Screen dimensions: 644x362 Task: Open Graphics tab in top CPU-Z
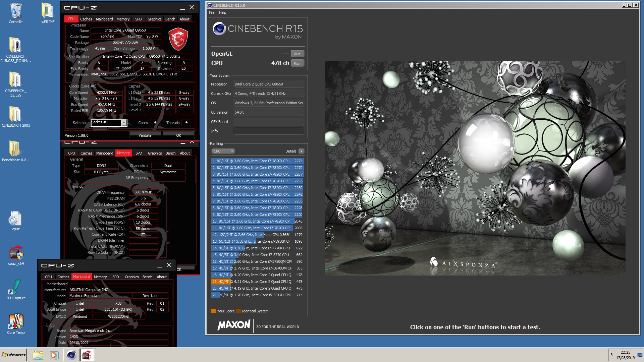tap(155, 19)
